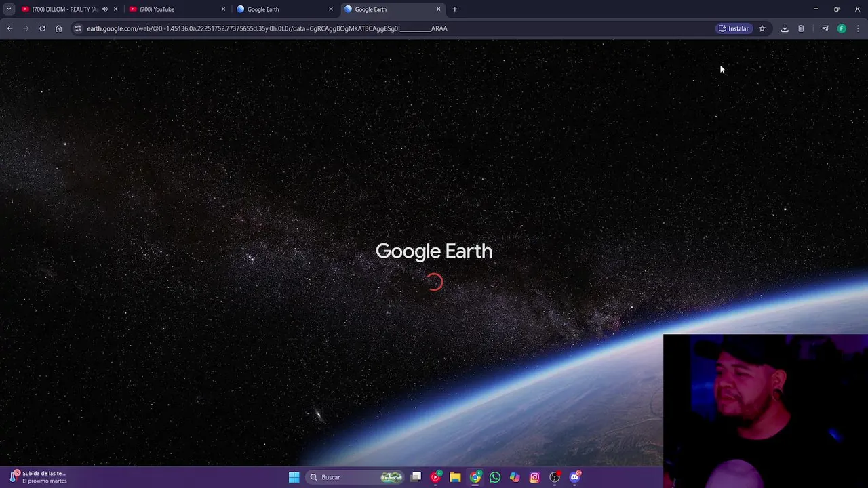Go back to the previous page

click(x=9, y=28)
